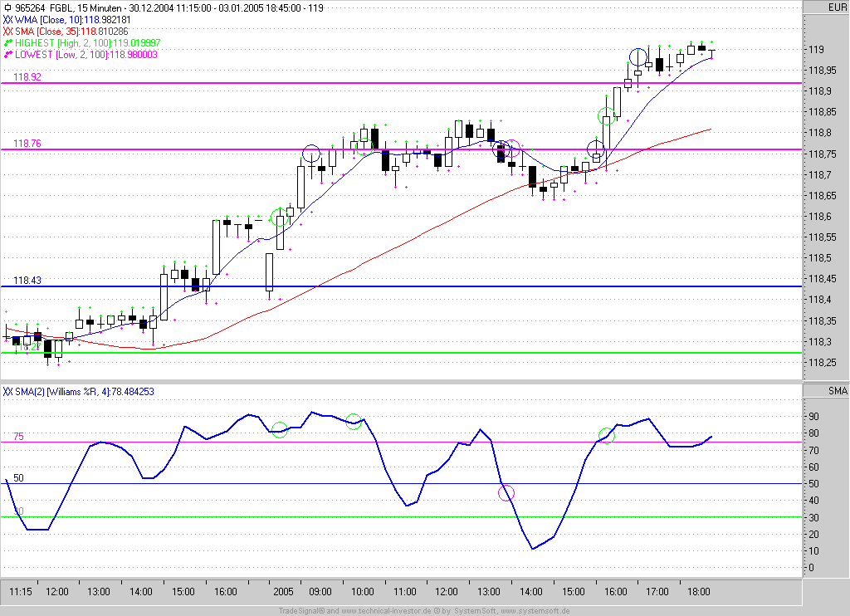Select the chart title '965264 FGBL, 15 Minuten'
The height and width of the screenshot is (616, 850).
pos(68,8)
